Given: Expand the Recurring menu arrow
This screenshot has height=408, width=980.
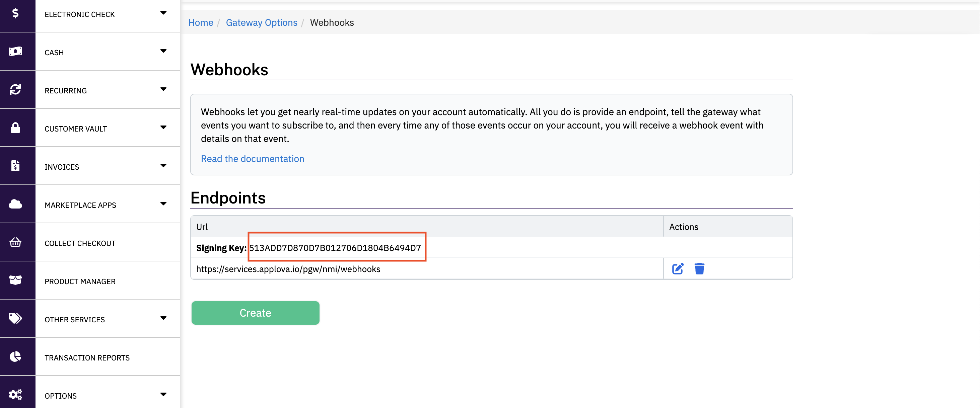Looking at the screenshot, I should point(163,89).
